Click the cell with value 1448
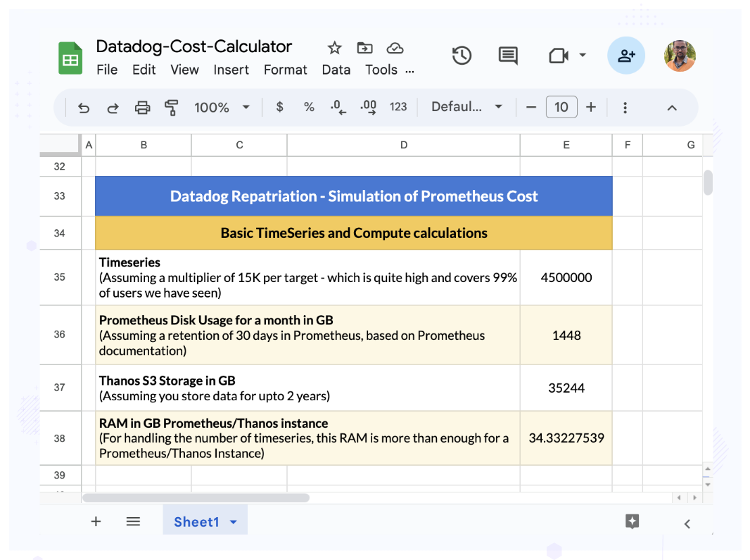This screenshot has width=750, height=560. click(x=566, y=336)
